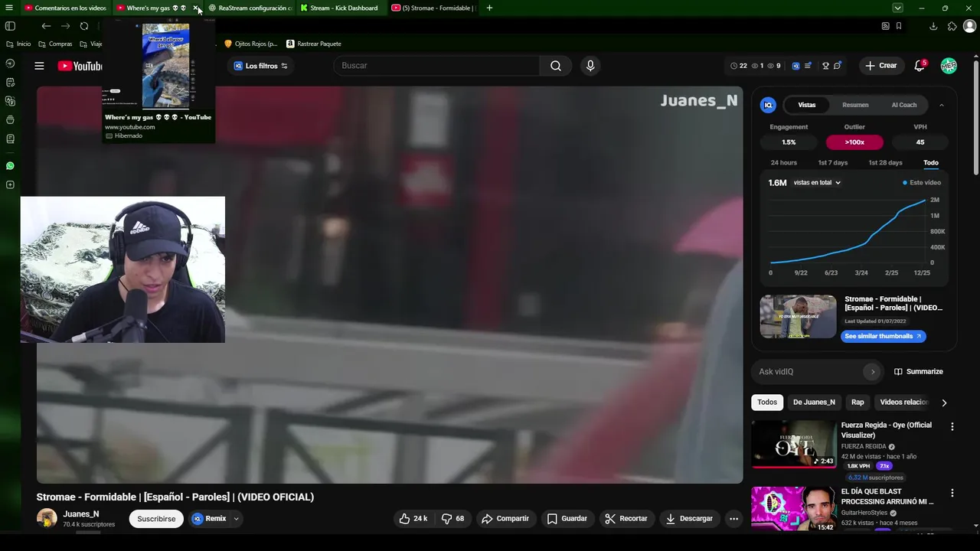This screenshot has height=551, width=980.
Task: Go to the YouTube home logo
Action: (80, 66)
